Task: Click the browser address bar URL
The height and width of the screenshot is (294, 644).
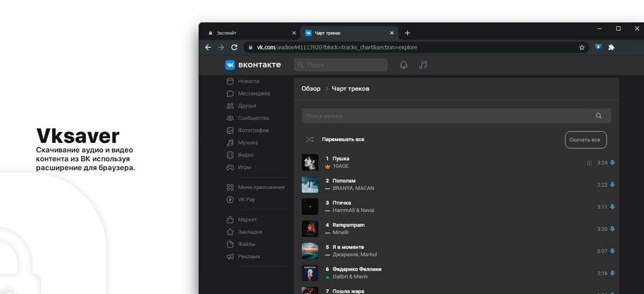Action: pos(337,47)
